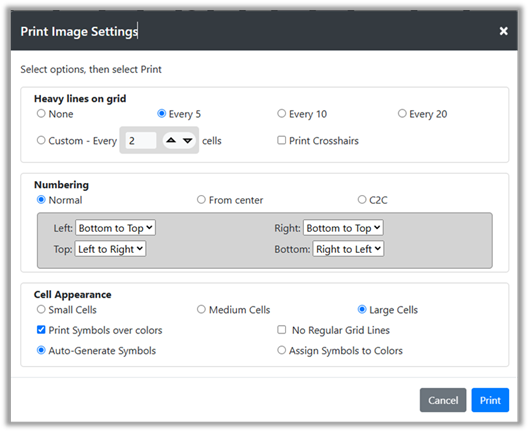Click the down arrow on custom cells stepper

pyautogui.click(x=188, y=140)
